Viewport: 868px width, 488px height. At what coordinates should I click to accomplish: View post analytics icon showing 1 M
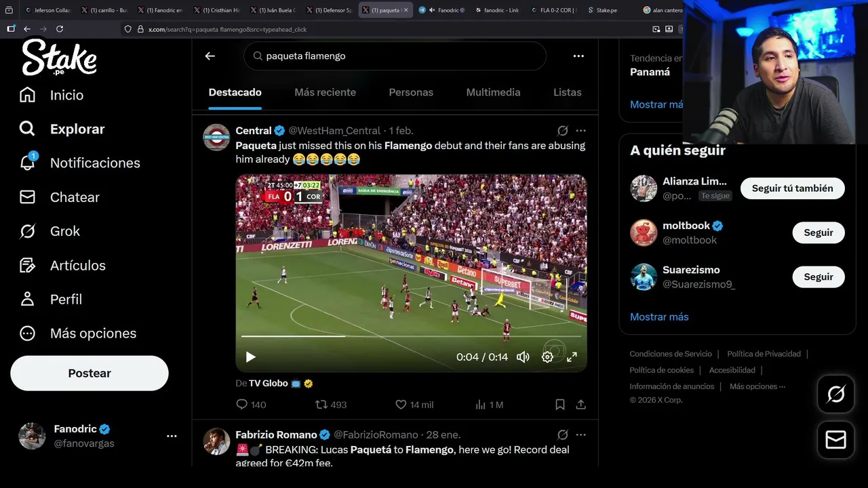point(481,405)
